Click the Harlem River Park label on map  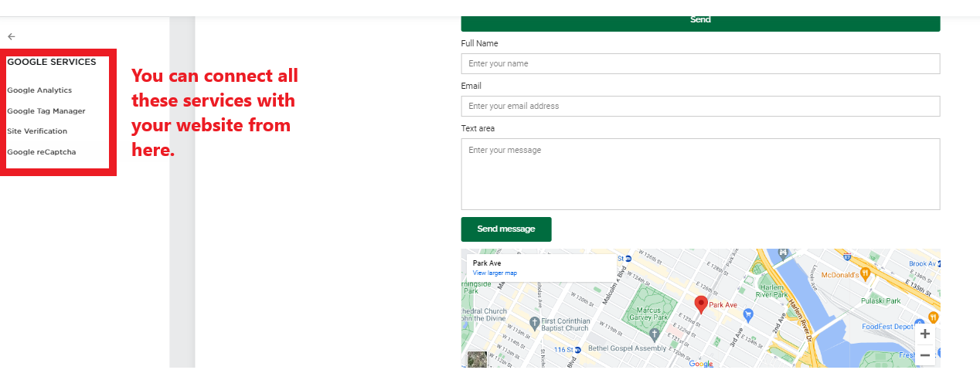(x=771, y=290)
